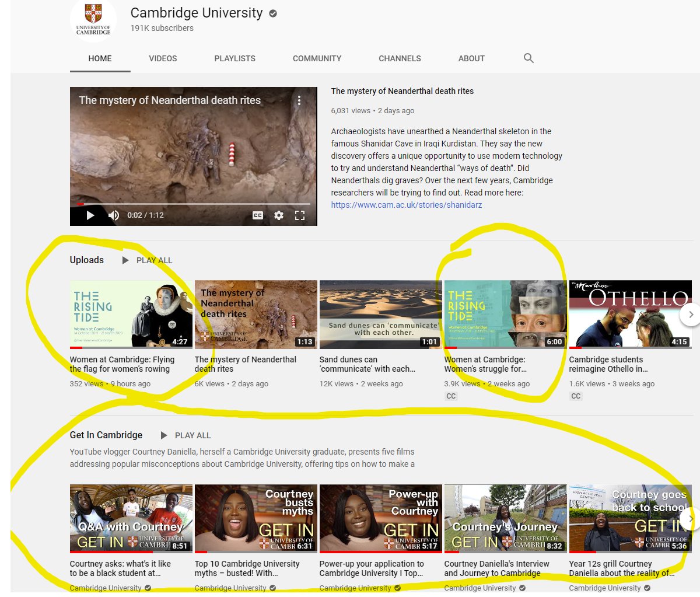Open 'Courtney Daniella's Interview and Journey' title
The width and height of the screenshot is (700, 597).
coord(497,568)
